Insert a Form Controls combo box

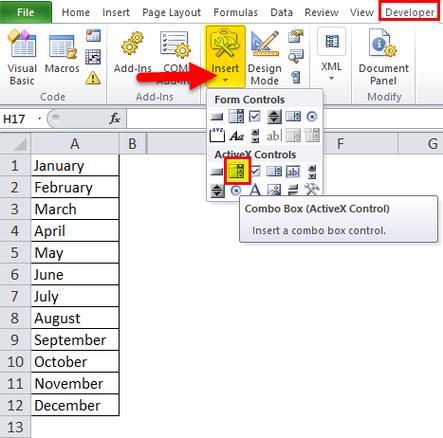[236, 117]
